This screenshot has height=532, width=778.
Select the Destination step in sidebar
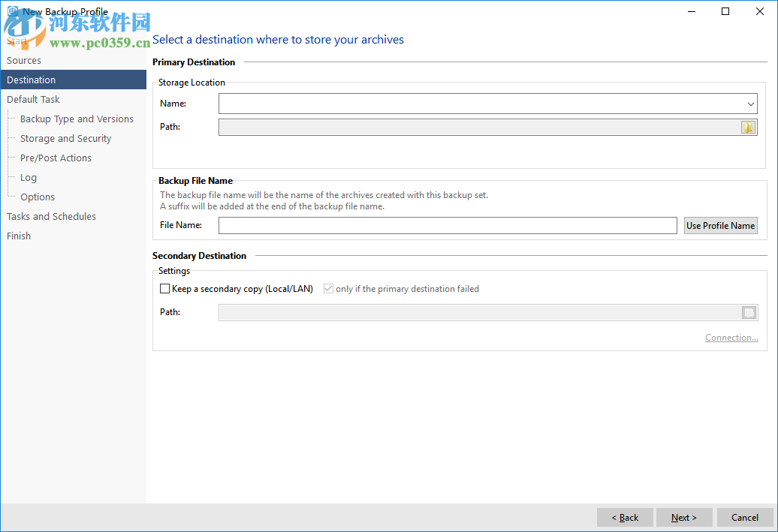coord(32,80)
